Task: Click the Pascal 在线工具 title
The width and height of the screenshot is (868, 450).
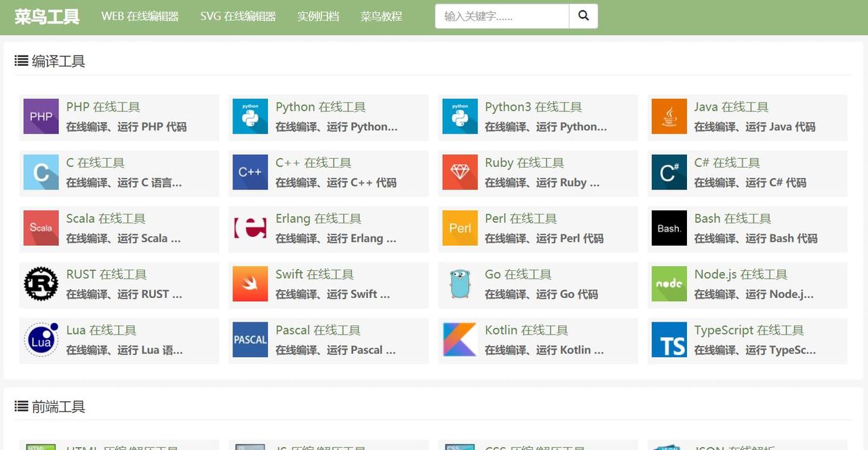Action: 317,331
